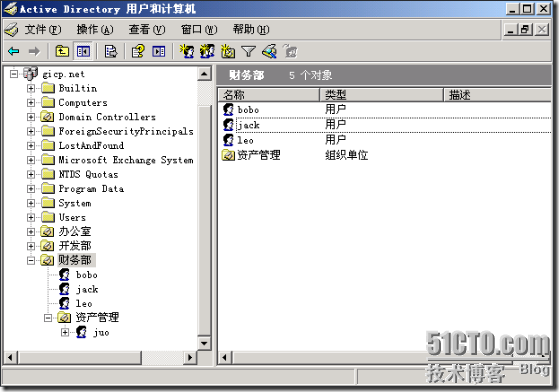Open the 操作(A) menu
559x392 pixels.
pos(95,29)
